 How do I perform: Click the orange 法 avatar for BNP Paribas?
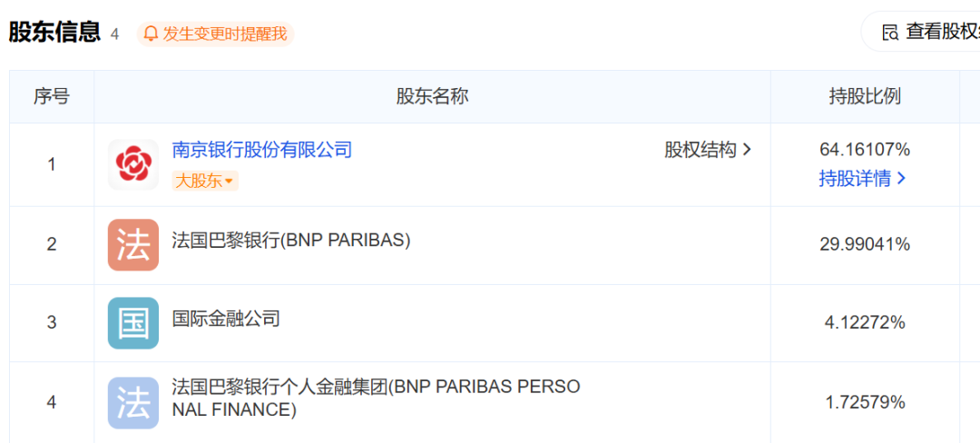click(x=133, y=244)
